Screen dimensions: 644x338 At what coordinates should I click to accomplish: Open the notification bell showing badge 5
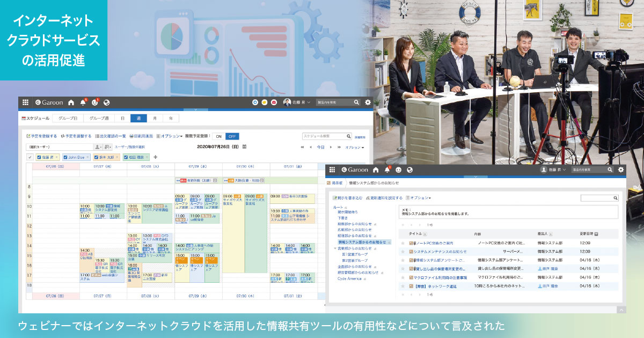click(x=83, y=102)
